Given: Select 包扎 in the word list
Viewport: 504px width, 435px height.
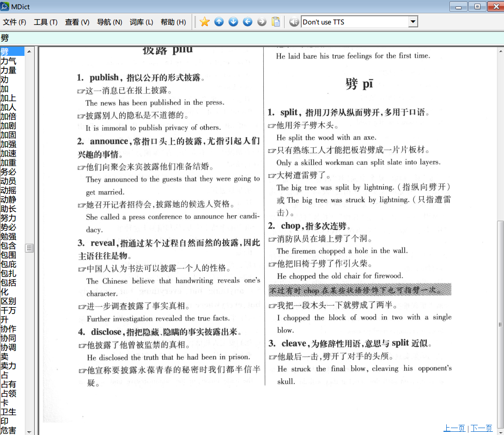Looking at the screenshot, I should [8, 274].
